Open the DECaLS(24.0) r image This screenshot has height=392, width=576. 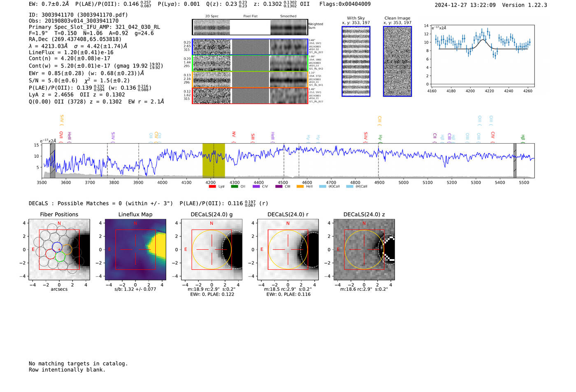pyautogui.click(x=288, y=250)
